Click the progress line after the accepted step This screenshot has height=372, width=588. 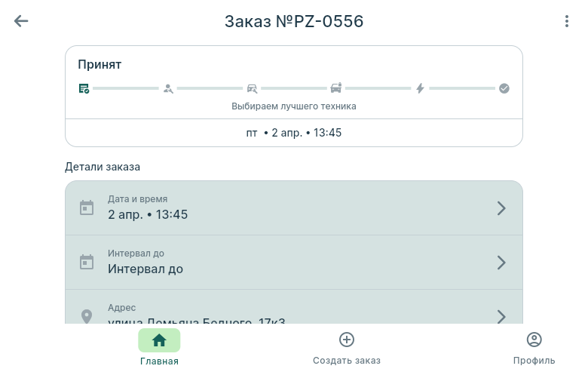[x=126, y=88]
